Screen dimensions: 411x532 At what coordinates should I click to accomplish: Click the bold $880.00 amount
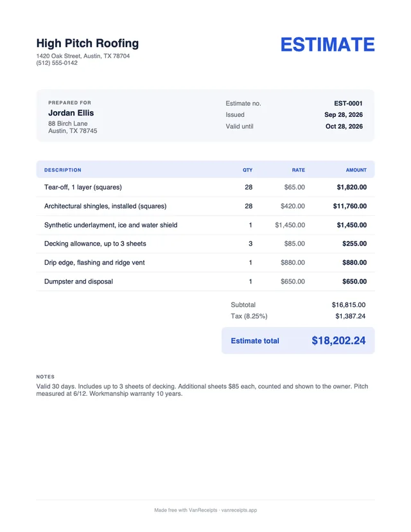pos(354,263)
